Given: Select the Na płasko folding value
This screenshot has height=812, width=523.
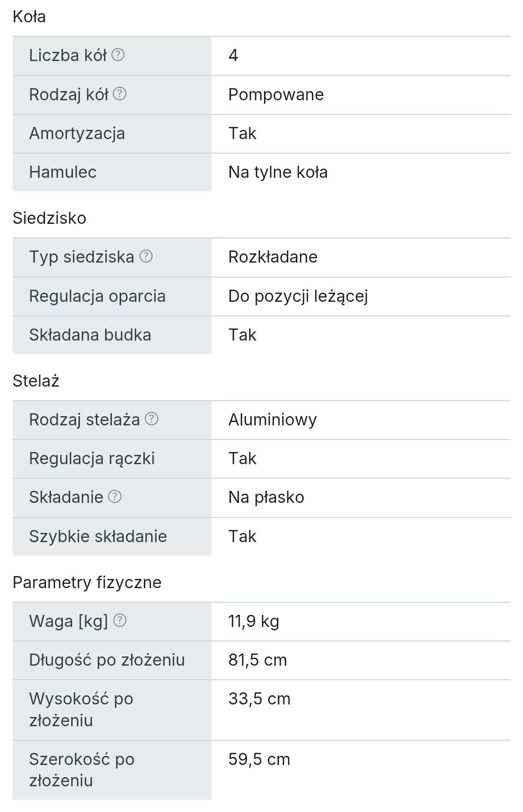Looking at the screenshot, I should [266, 497].
